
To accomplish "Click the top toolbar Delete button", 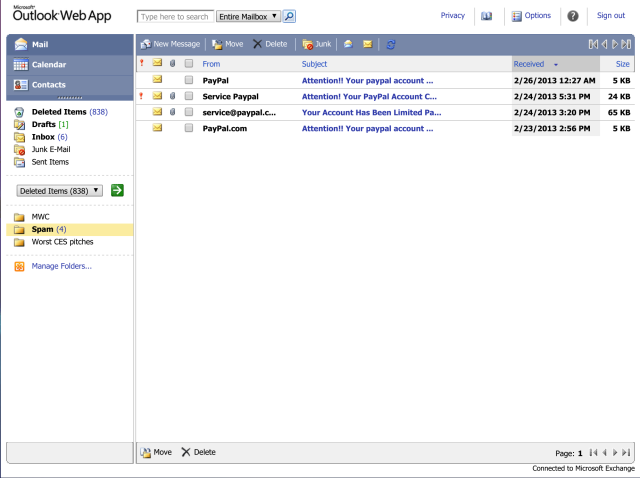I will click(270, 44).
